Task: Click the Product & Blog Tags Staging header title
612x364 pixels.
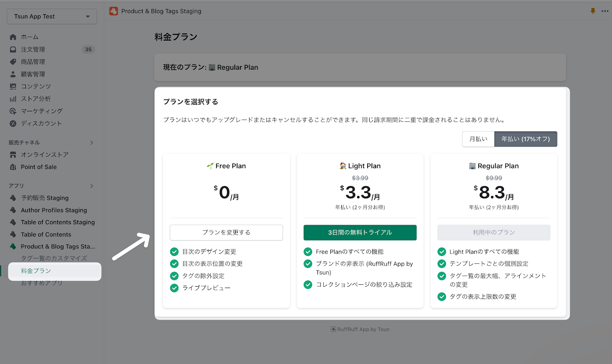Action: point(161,11)
